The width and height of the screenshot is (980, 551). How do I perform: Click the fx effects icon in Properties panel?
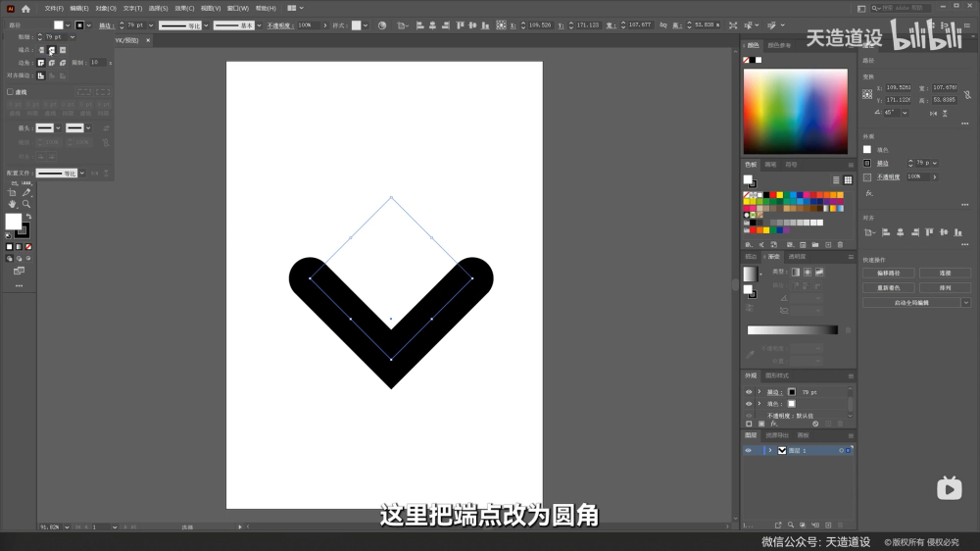click(x=868, y=193)
